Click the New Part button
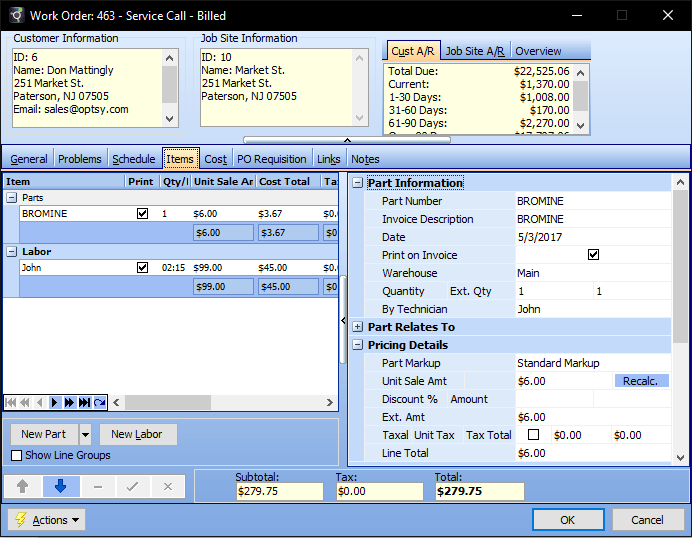Image resolution: width=692 pixels, height=538 pixels. tap(44, 434)
